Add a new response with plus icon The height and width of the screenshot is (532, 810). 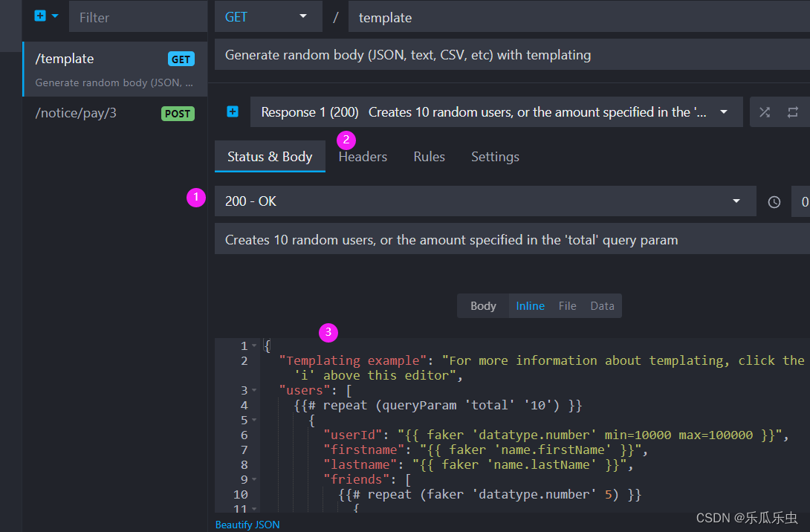[233, 111]
